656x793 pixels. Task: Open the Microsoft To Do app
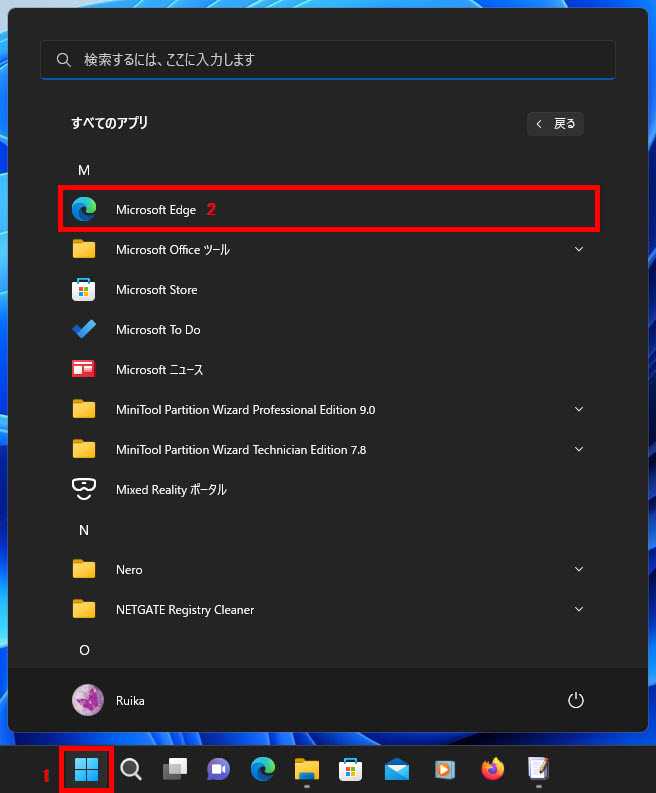point(157,330)
